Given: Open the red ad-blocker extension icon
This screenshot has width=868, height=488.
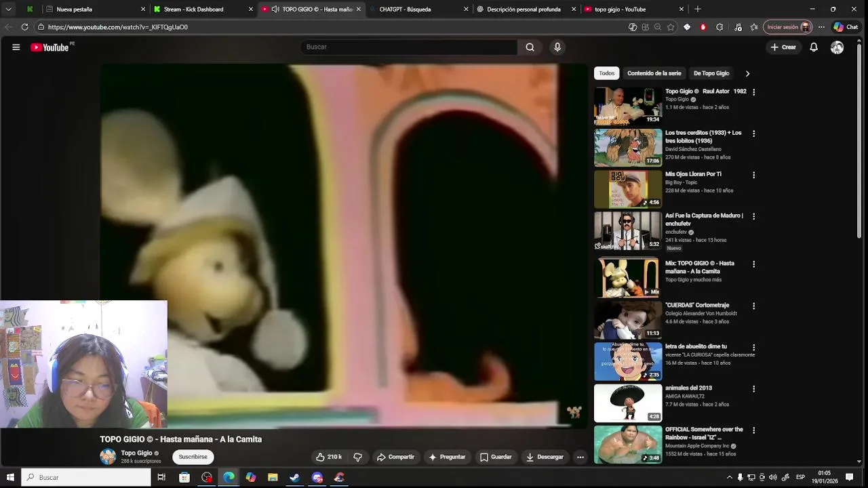Looking at the screenshot, I should click(x=703, y=27).
